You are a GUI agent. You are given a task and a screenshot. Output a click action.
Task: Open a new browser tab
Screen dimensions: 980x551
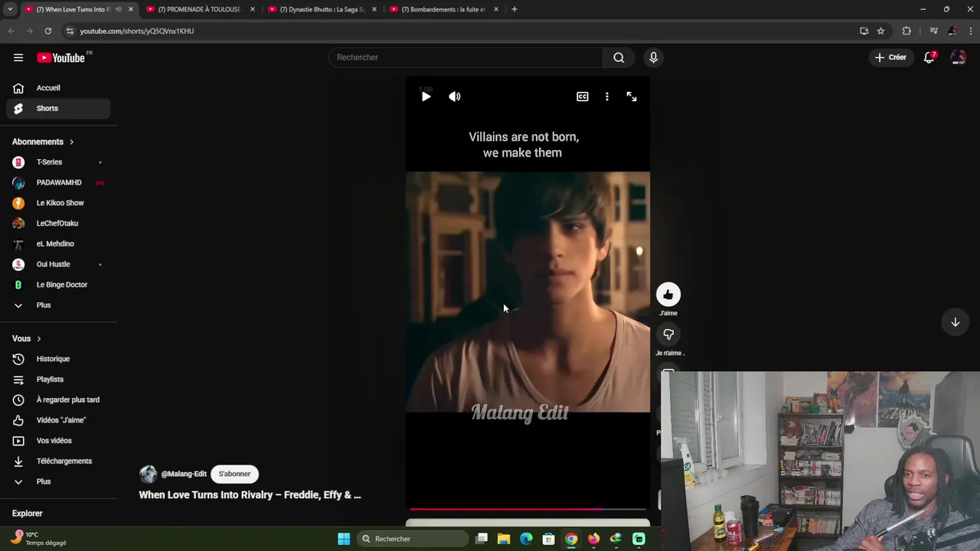(514, 9)
